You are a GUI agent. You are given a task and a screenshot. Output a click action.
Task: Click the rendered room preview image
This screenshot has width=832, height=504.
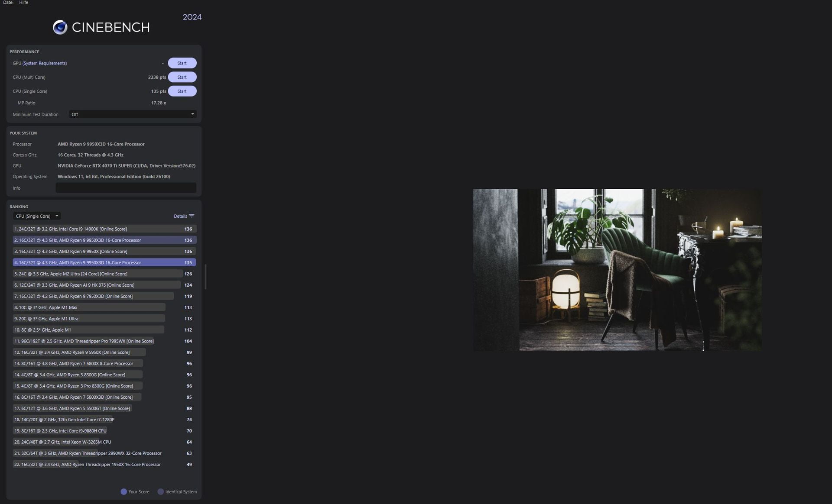coord(617,270)
